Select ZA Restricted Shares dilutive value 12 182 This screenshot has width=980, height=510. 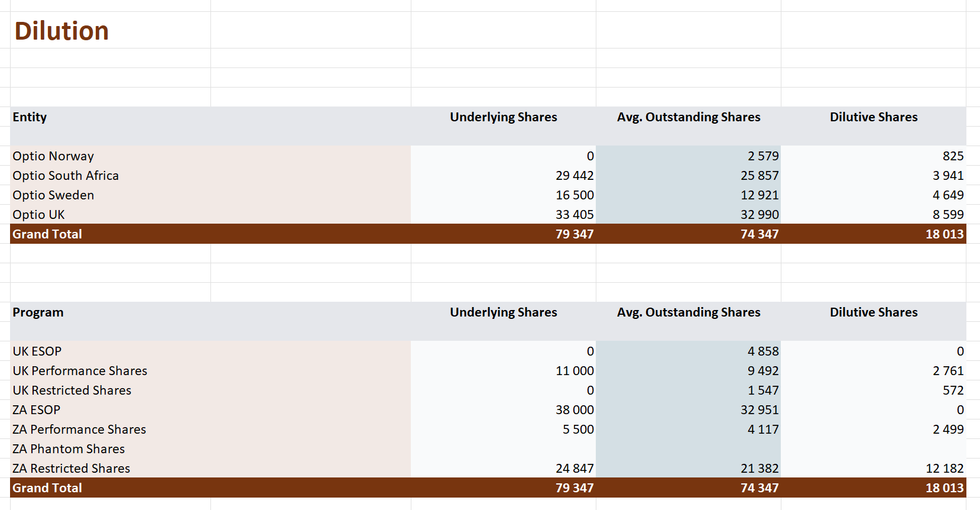click(x=945, y=469)
